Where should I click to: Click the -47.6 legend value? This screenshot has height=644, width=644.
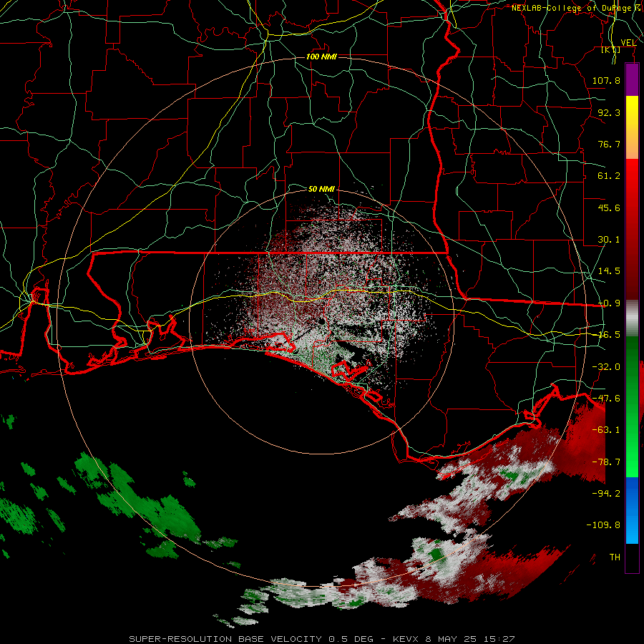606,399
